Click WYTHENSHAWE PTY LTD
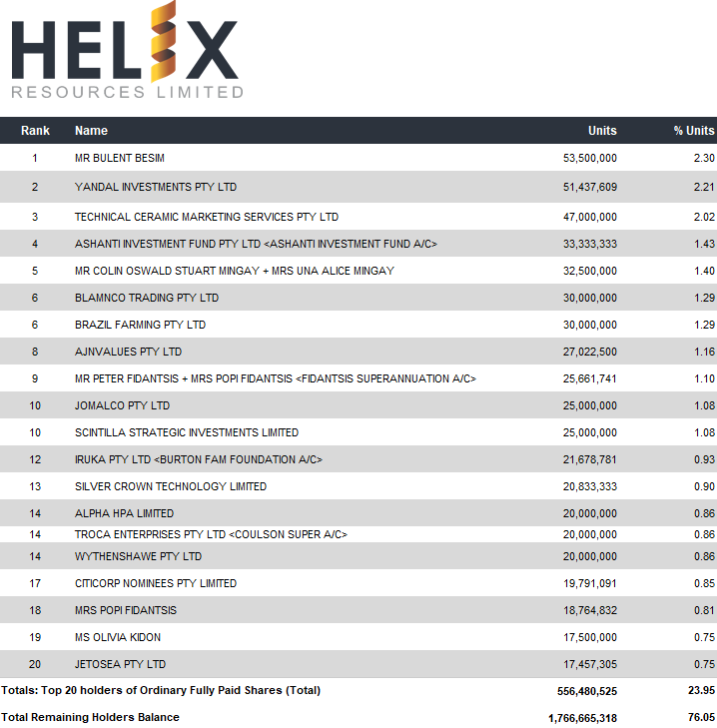The width and height of the screenshot is (717, 728). click(x=138, y=556)
